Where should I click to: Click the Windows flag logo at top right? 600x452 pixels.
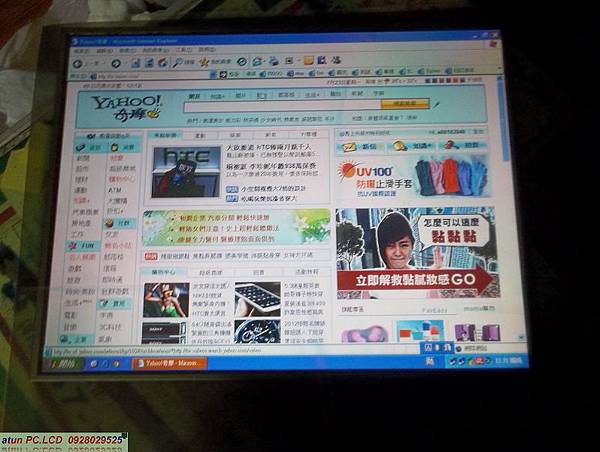coord(493,44)
